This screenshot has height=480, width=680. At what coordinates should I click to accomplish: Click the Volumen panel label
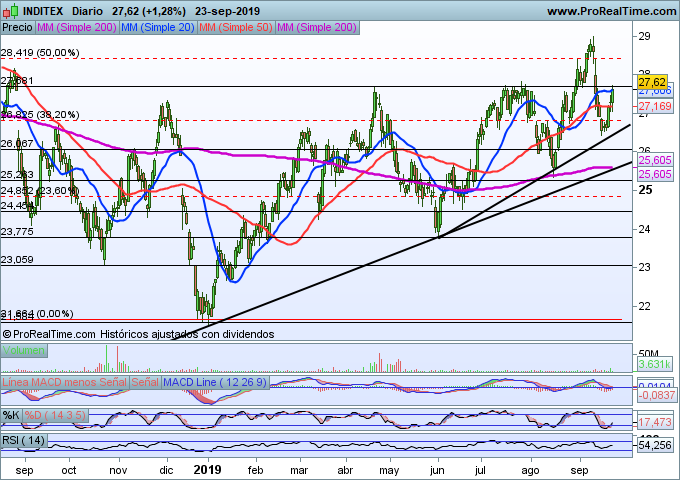pos(24,350)
